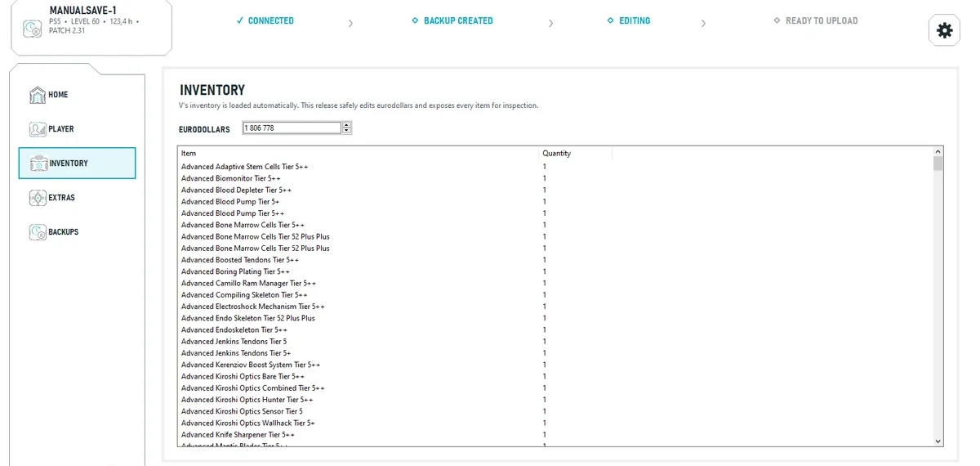980x466 pixels.
Task: Click the save file icon beside MANUALSAVE-1
Action: tap(32, 28)
